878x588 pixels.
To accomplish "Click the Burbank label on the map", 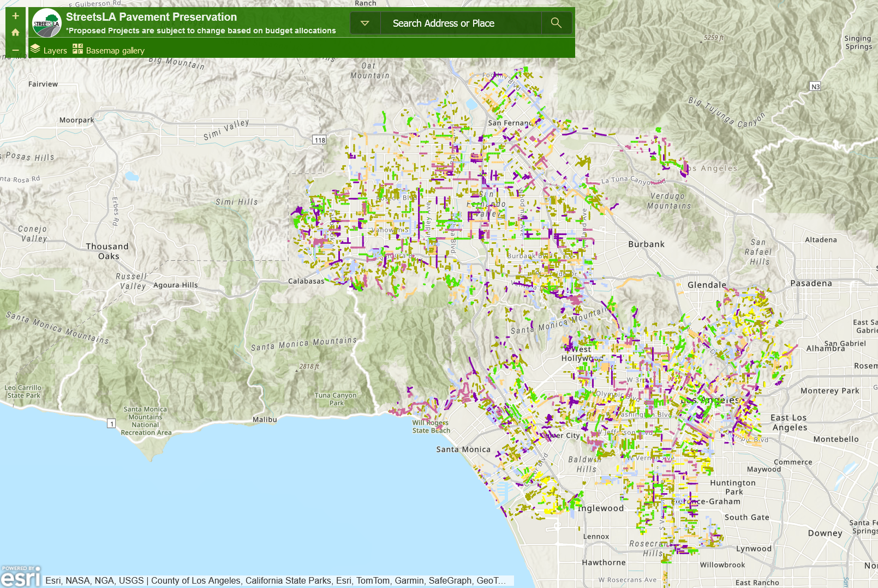I will [646, 244].
